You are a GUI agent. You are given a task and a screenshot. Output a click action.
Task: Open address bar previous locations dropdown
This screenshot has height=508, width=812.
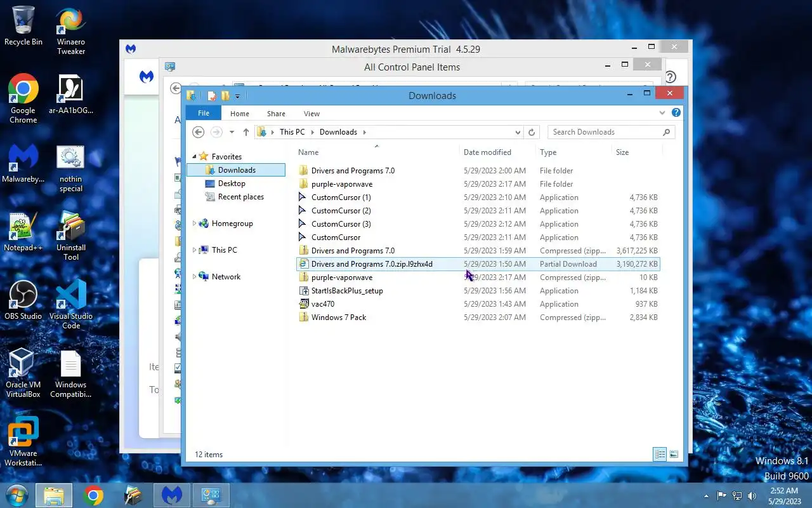(518, 132)
